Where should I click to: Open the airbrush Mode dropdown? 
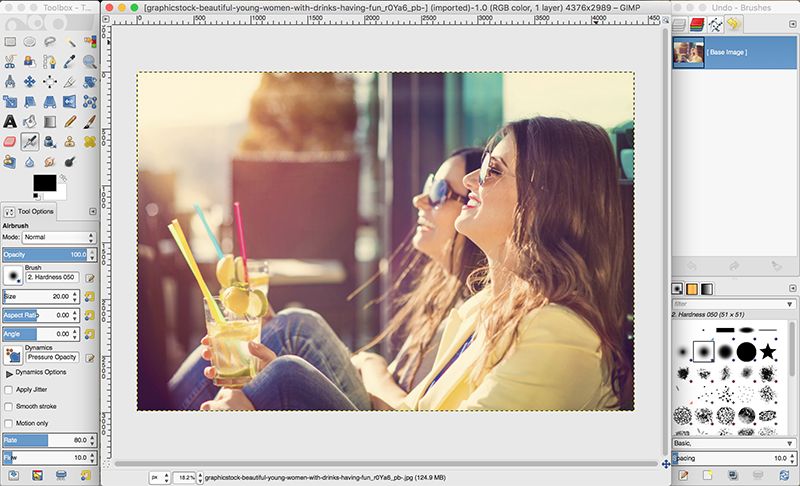(59, 238)
